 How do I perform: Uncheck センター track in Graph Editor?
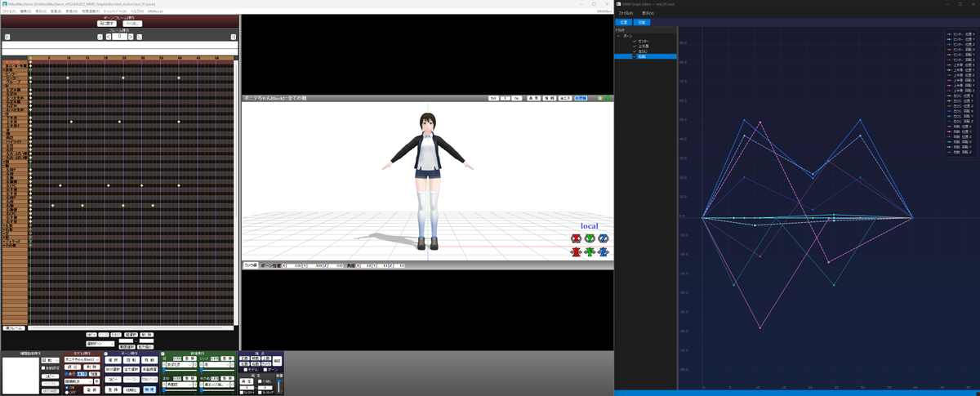pos(635,41)
